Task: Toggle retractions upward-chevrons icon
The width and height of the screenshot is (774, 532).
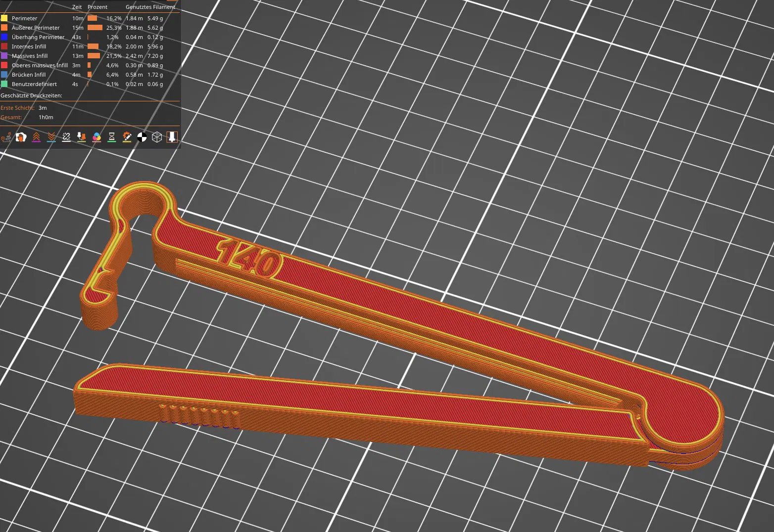Action: point(36,137)
